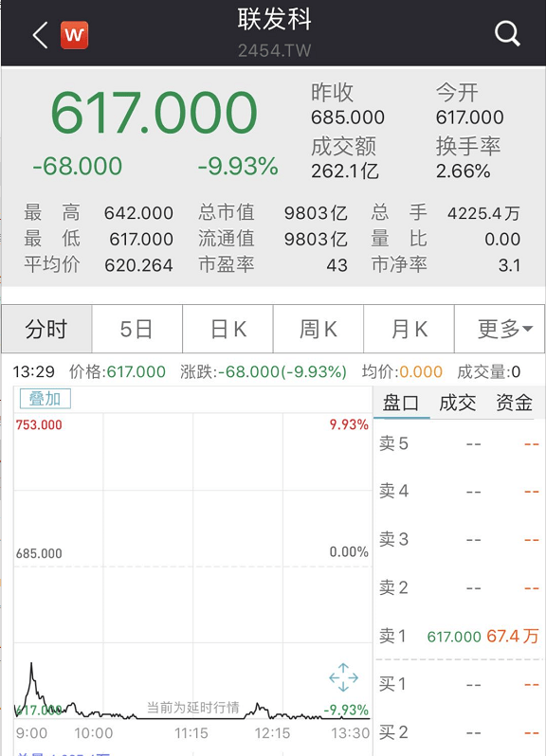
Task: Tap the 成交量:0 value
Action: (x=488, y=371)
